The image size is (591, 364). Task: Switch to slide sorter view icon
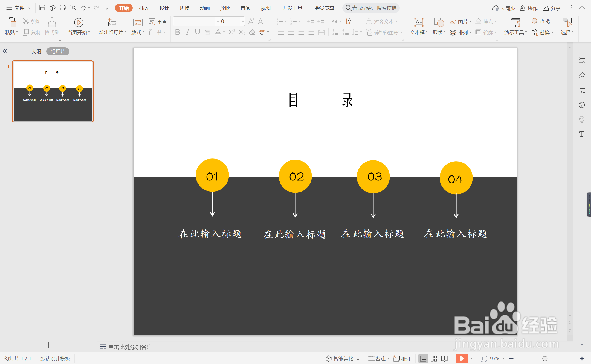[433, 358]
